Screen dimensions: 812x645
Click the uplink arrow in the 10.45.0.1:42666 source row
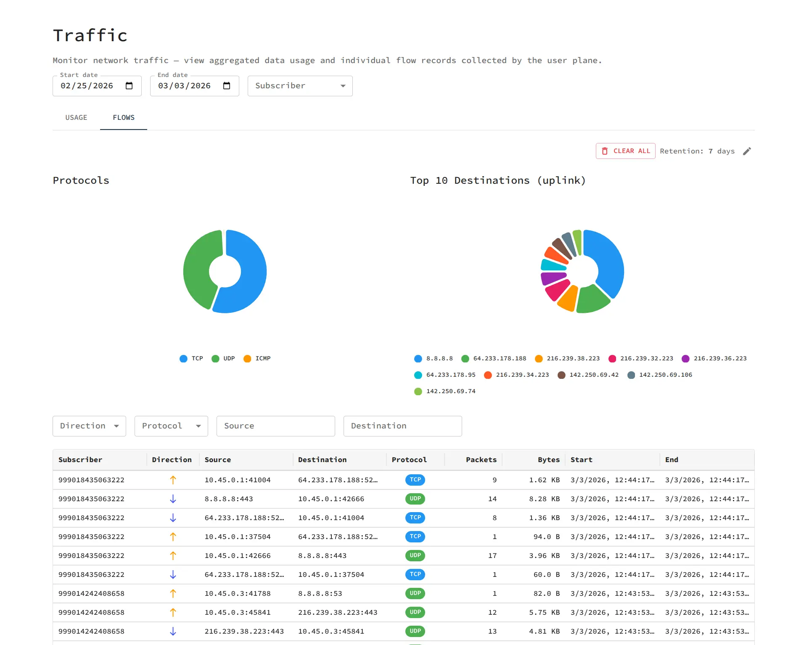pyautogui.click(x=173, y=555)
